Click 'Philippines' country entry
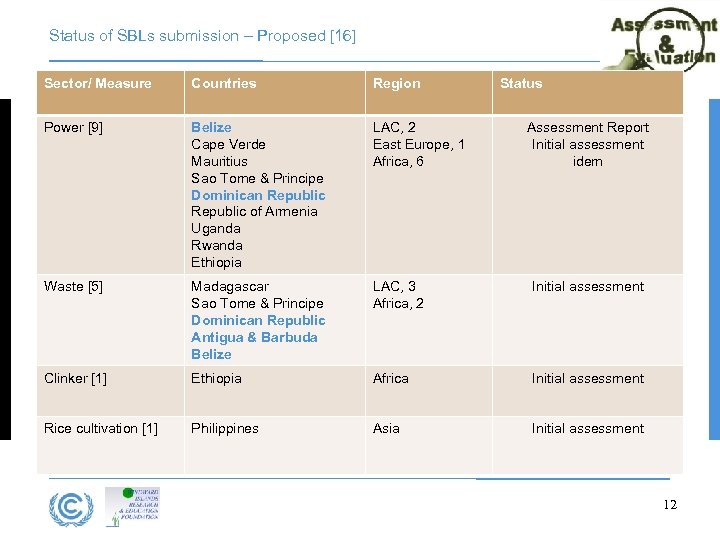The height and width of the screenshot is (540, 720). point(225,428)
